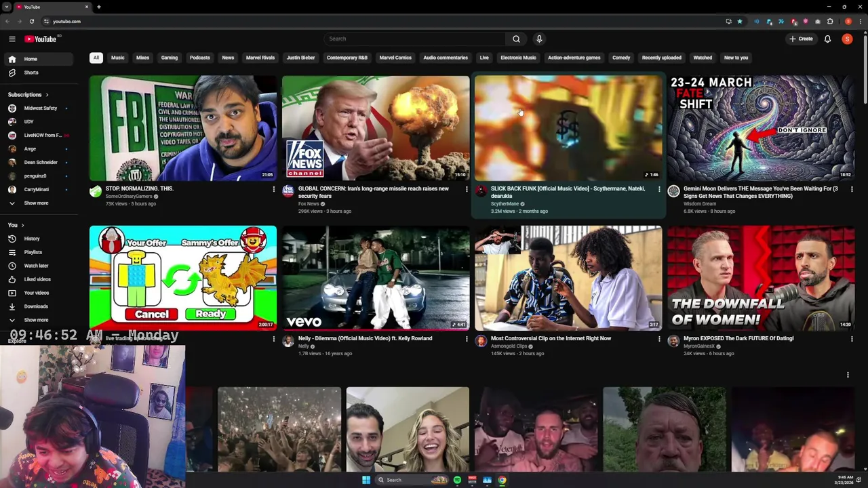The width and height of the screenshot is (868, 488).
Task: Open the Short with laughing blonde woman
Action: point(408,429)
